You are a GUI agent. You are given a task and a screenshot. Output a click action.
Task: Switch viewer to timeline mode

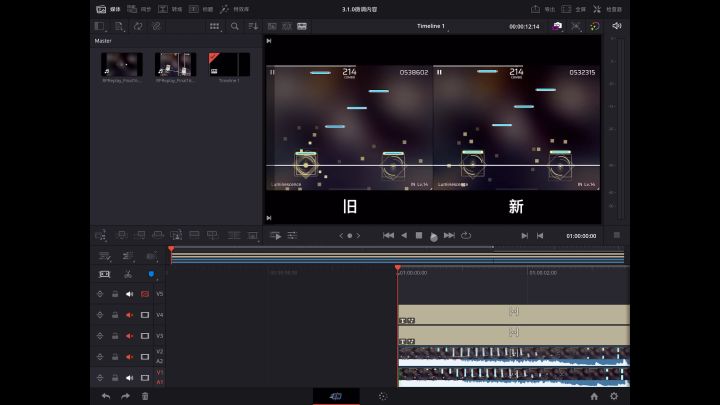[x=302, y=26]
